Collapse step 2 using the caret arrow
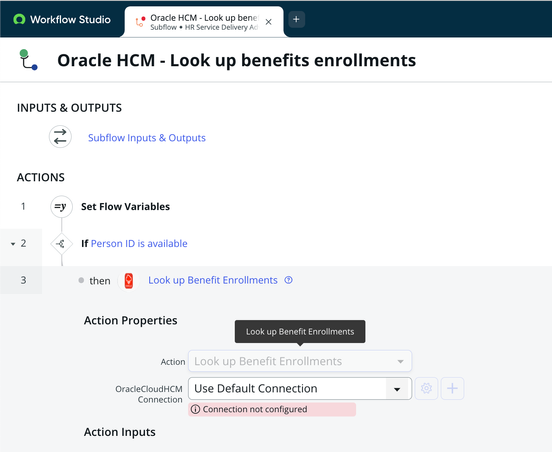 tap(13, 244)
